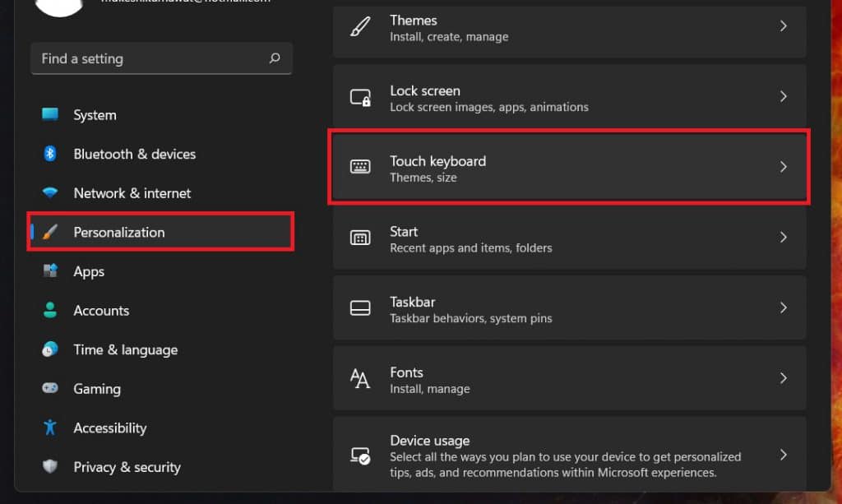Open the Gaming category
Screen dimensions: 842x504
(160, 389)
